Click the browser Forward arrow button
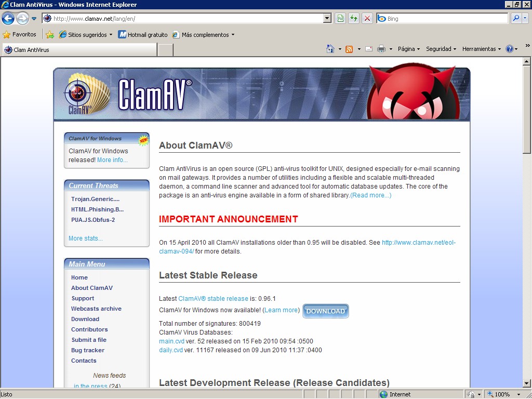Screen dimensions: 532x399 tap(22, 18)
